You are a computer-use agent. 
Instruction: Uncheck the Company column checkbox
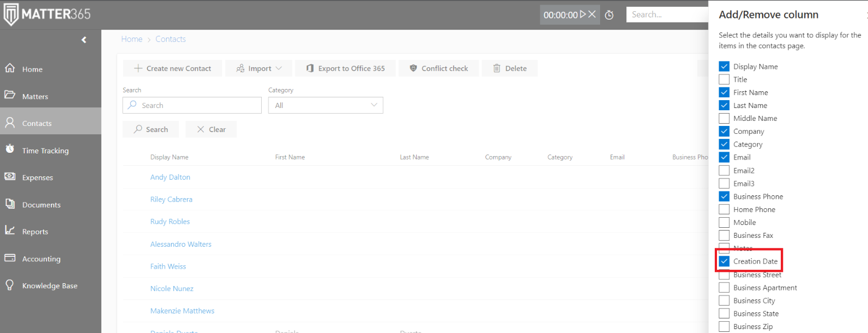pos(724,131)
